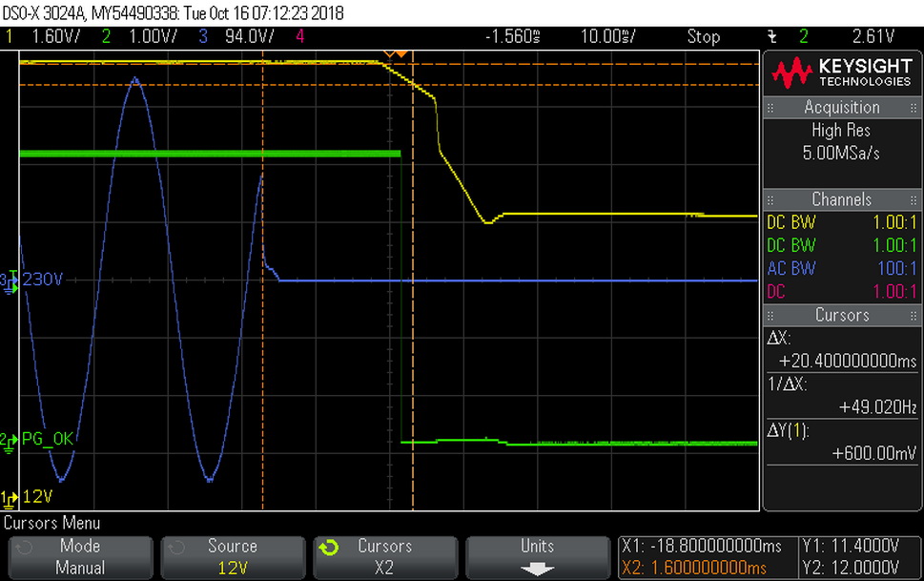Click the pink DC channel 4 row
Image resolution: width=924 pixels, height=581 pixels.
(x=841, y=291)
